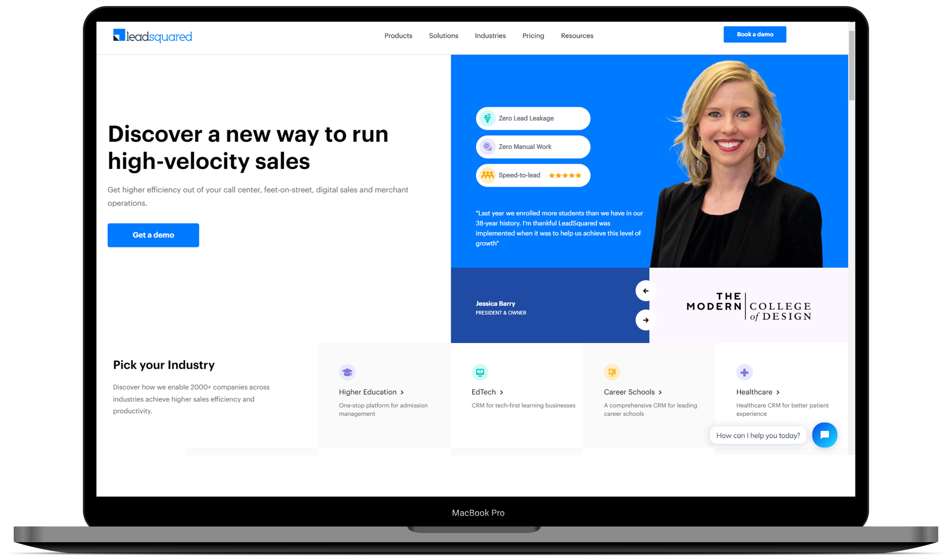951x560 pixels.
Task: Click the Get a demo button
Action: click(153, 235)
